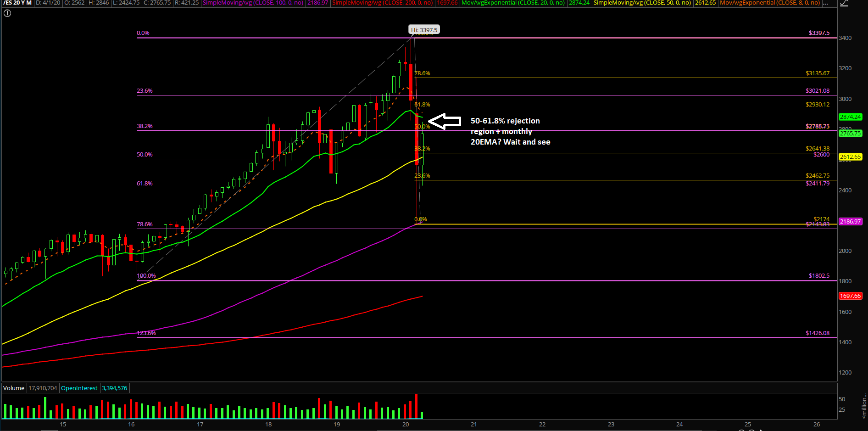Select the red 1697.66 price axis tag
Screen dimensions: 868x431
(851, 296)
